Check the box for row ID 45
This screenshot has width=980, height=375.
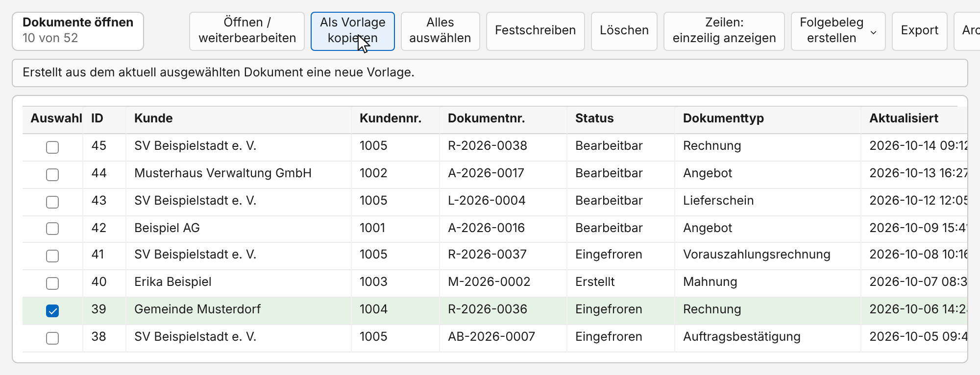[52, 147]
